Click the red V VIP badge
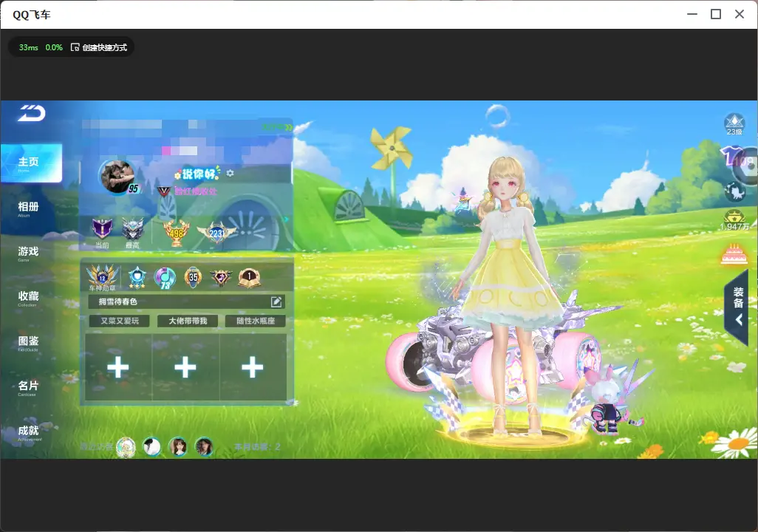 [164, 191]
